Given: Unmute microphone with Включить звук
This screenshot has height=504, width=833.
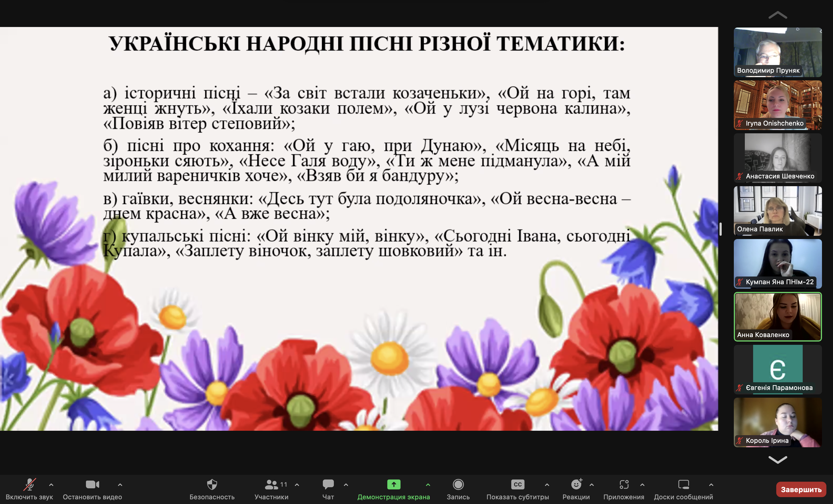Looking at the screenshot, I should click(x=29, y=489).
